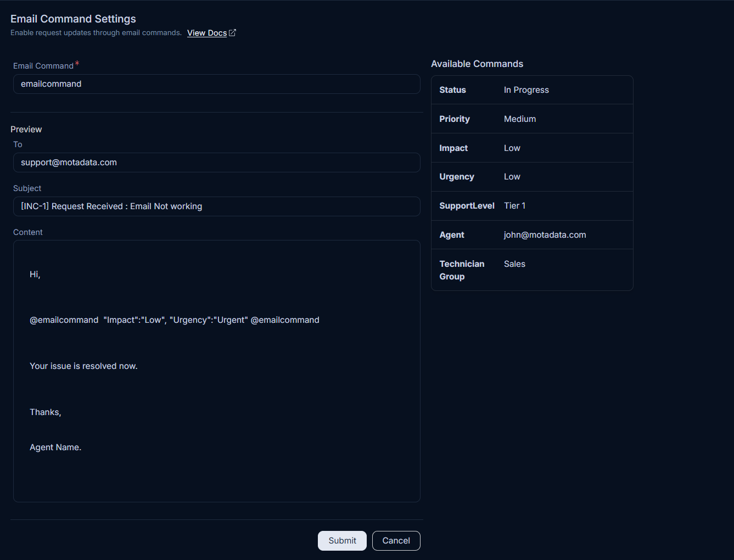The height and width of the screenshot is (560, 734).
Task: Click the "Agent Name." signature line
Action: [x=55, y=447]
